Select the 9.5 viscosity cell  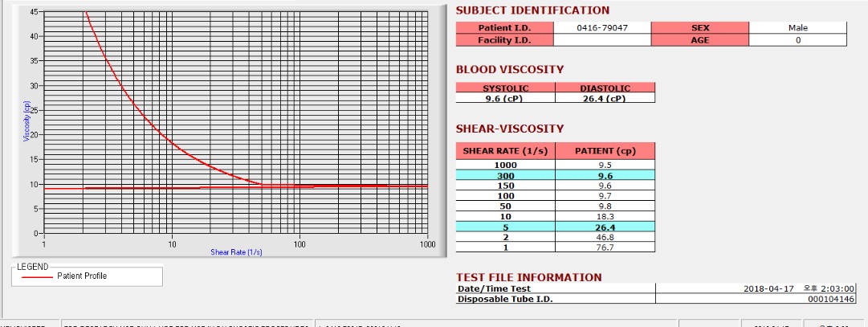click(605, 166)
